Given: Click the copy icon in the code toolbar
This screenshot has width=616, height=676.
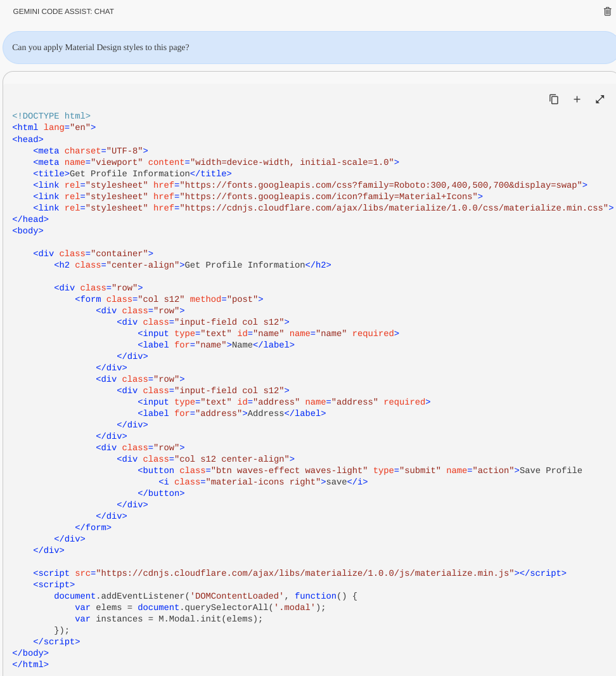Looking at the screenshot, I should (553, 99).
